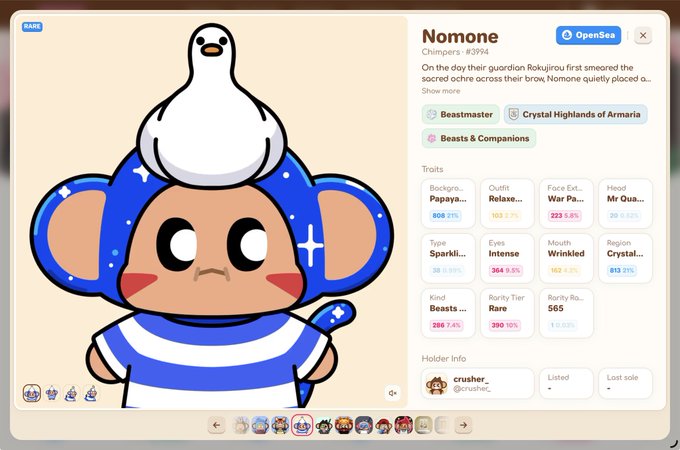Screen dimensions: 680x450
Task: Click the '390 10%' Rarity Tier pill
Action: pyautogui.click(x=504, y=325)
